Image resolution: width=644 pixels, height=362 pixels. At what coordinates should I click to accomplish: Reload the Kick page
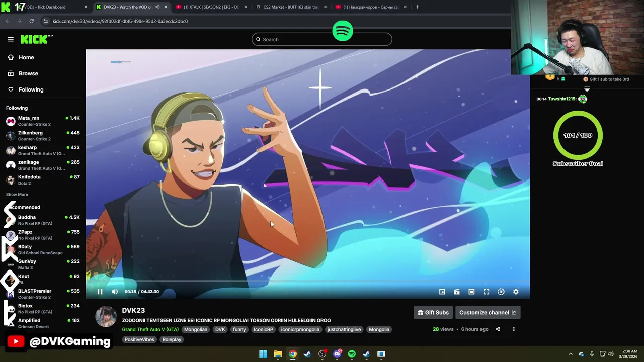[x=31, y=21]
